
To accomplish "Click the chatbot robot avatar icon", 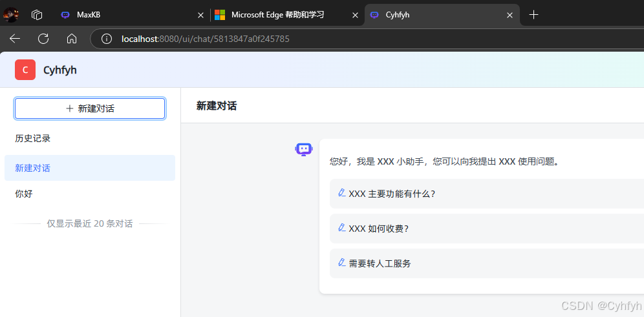I will pos(304,149).
